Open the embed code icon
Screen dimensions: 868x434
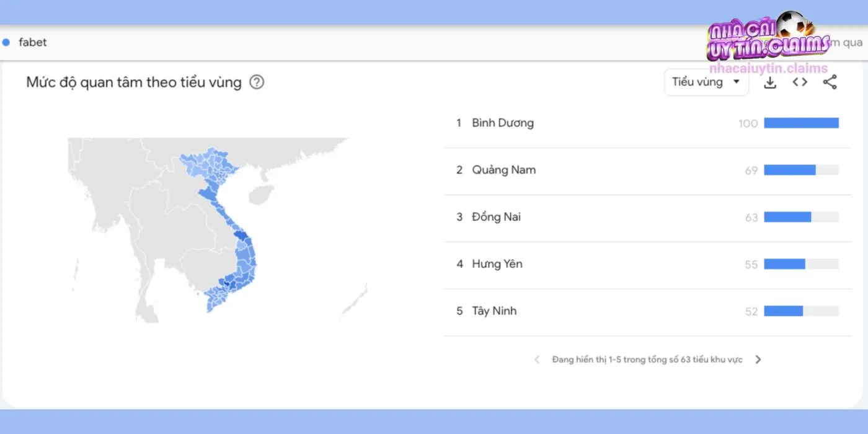[800, 82]
